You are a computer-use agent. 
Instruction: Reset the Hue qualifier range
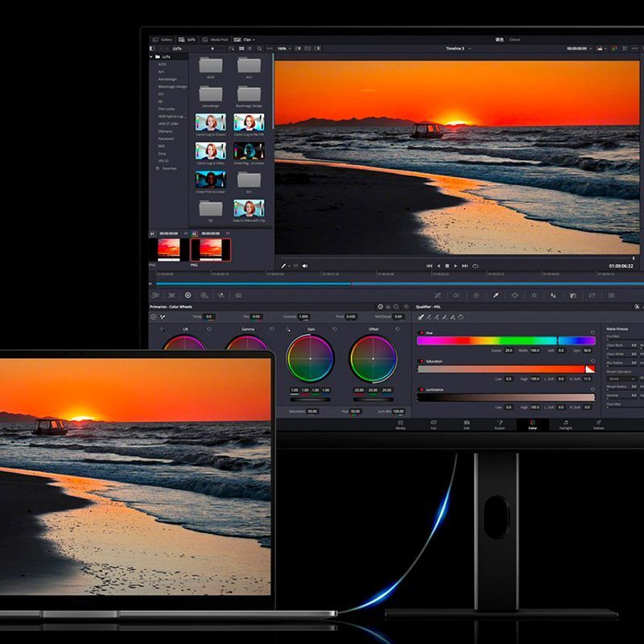tap(592, 332)
